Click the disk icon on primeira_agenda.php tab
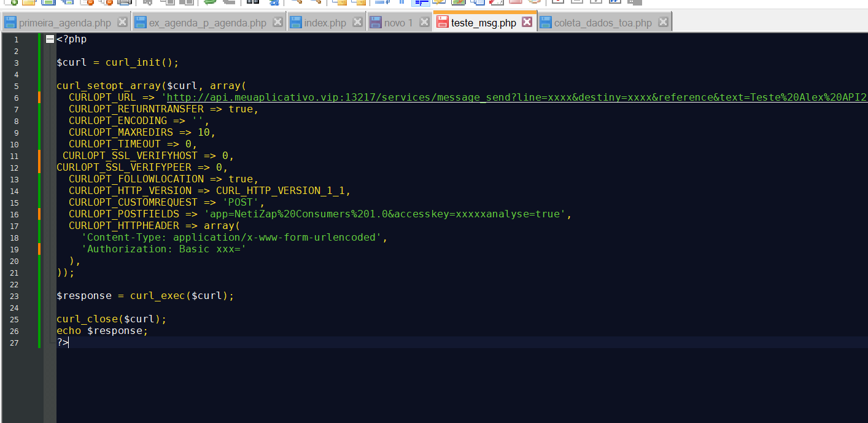Image resolution: width=868 pixels, height=423 pixels. [10, 23]
